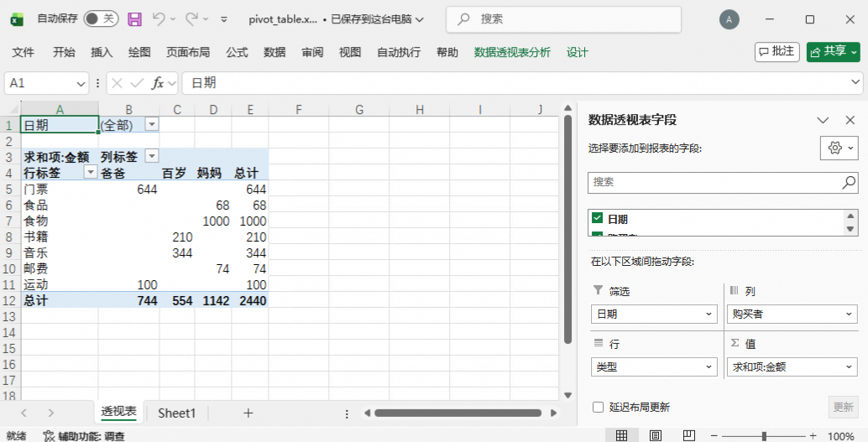Click the Excel app icon in title bar
Viewport: 868px width, 442px height.
(17, 19)
